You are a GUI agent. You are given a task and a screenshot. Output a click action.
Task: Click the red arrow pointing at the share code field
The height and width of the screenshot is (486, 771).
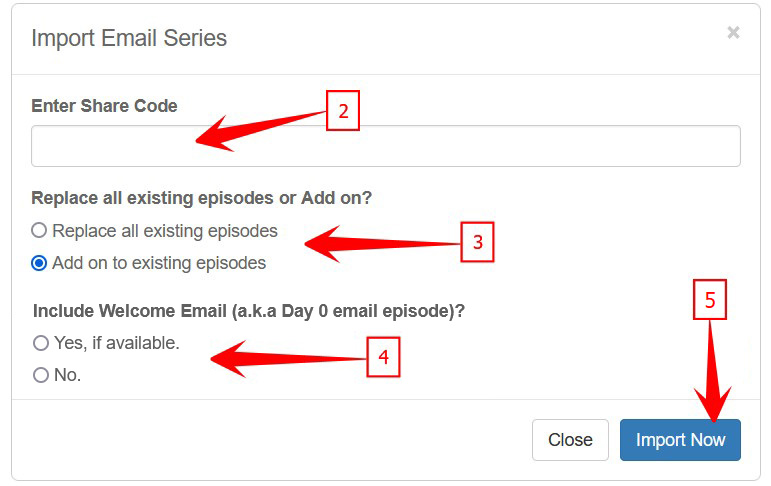(260, 128)
